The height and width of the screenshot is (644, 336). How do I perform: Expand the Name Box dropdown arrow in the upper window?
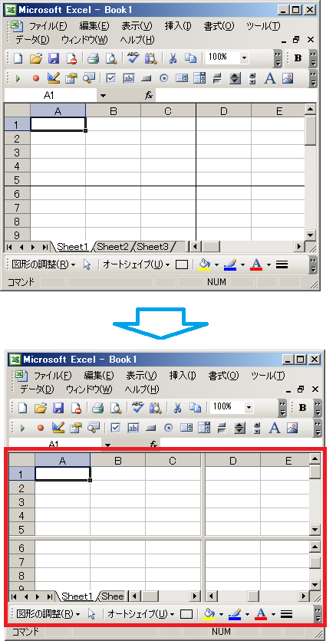coord(103,96)
